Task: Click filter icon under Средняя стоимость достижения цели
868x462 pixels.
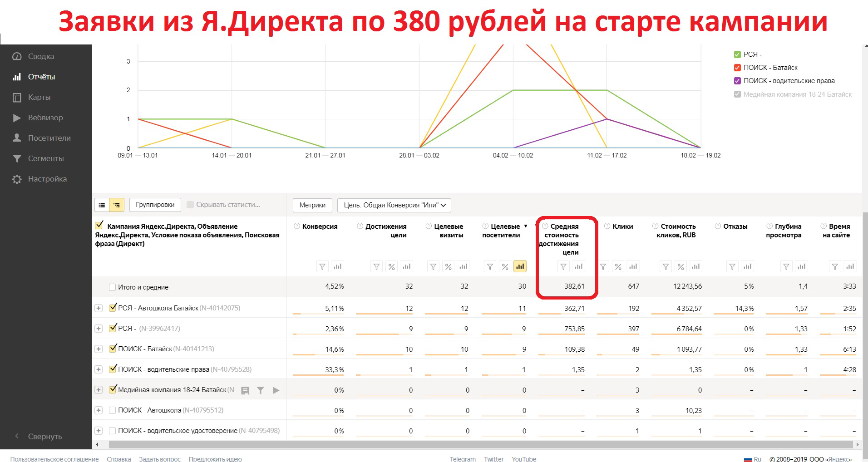Action: (563, 267)
